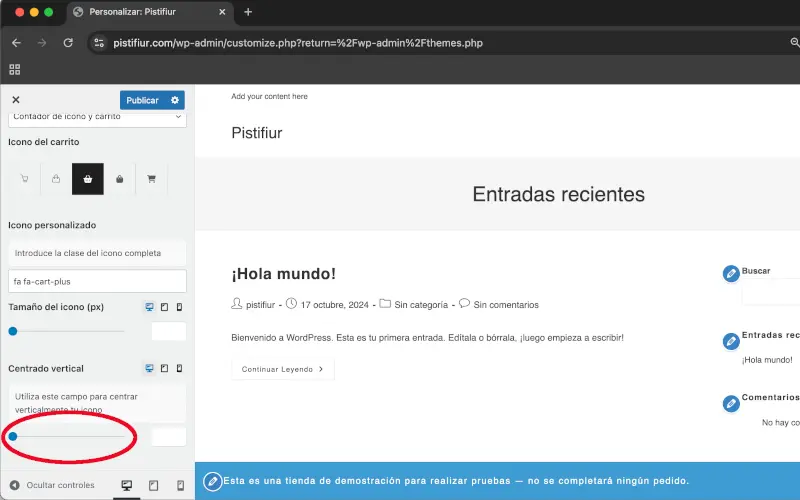800x500 pixels.
Task: Choose mobile device for Centrado vertical
Action: tap(179, 368)
